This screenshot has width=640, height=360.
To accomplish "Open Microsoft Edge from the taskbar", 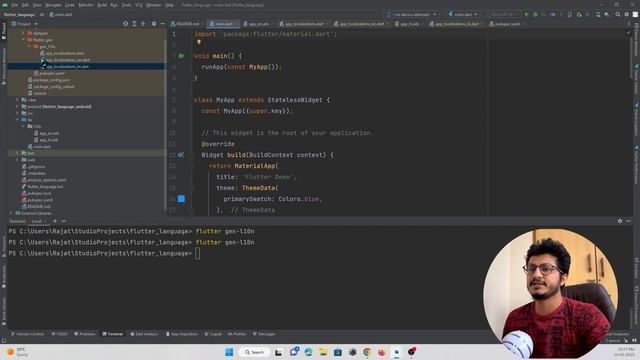I will 309,352.
